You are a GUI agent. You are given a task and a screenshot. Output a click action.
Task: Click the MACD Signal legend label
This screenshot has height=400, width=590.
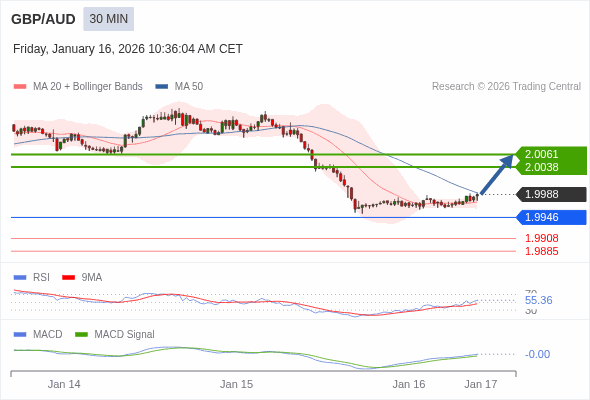coord(125,335)
